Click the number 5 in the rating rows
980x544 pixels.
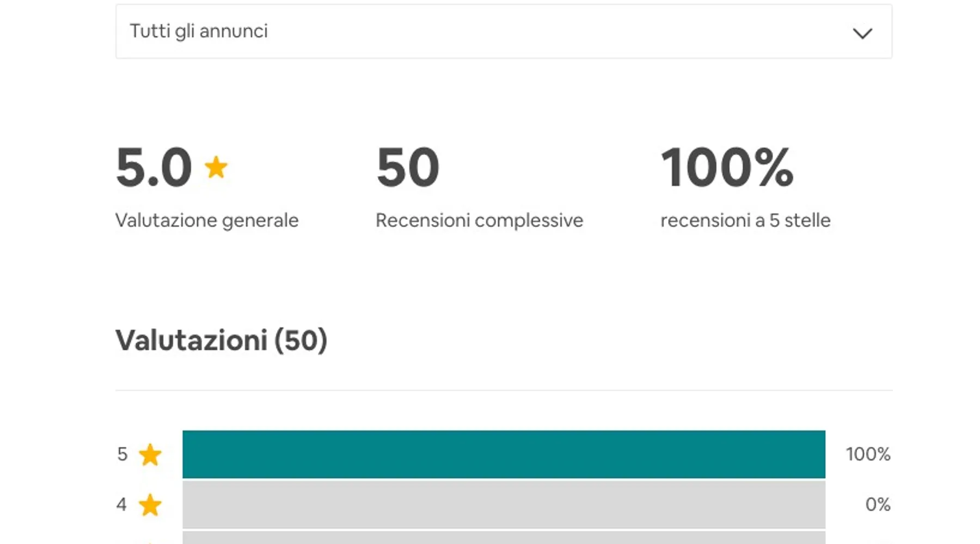pos(122,454)
